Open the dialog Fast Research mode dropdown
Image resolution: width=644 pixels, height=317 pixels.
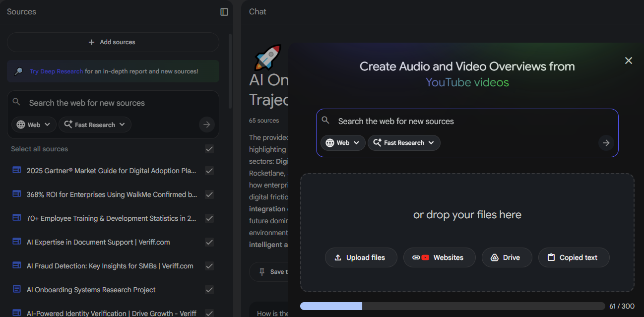pos(404,143)
